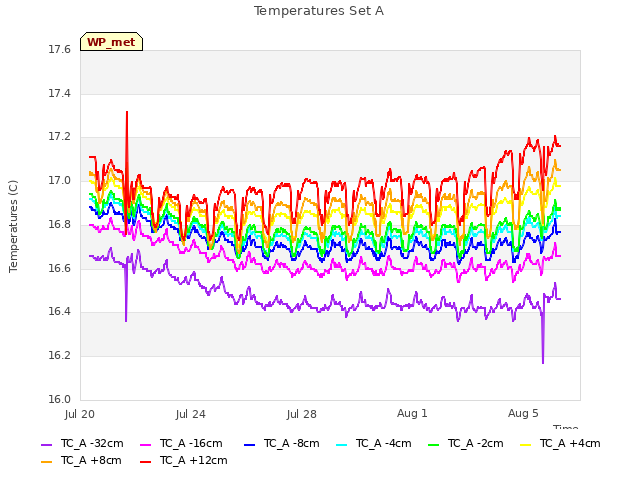This screenshot has width=640, height=480.
Task: Click the 16.8 y-axis tick label
Action: pos(60,224)
